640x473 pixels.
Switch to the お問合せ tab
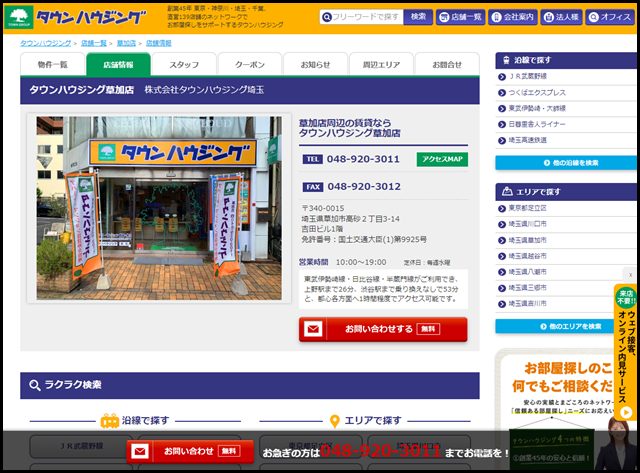click(447, 64)
